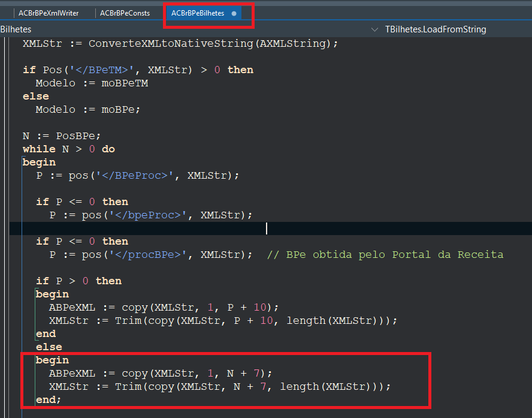Screen dimensions: 532x418
Task: Click on the '</BPeProc>' string literal
Action: click(x=135, y=176)
